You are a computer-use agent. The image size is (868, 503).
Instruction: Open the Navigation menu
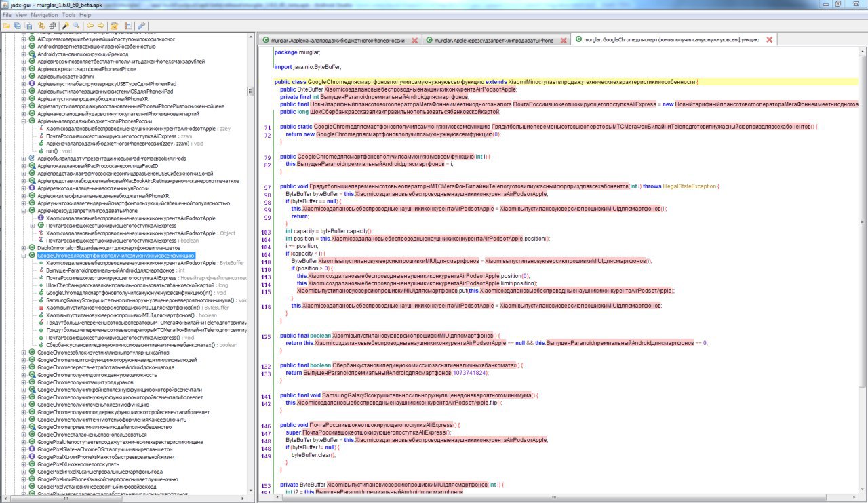click(44, 14)
